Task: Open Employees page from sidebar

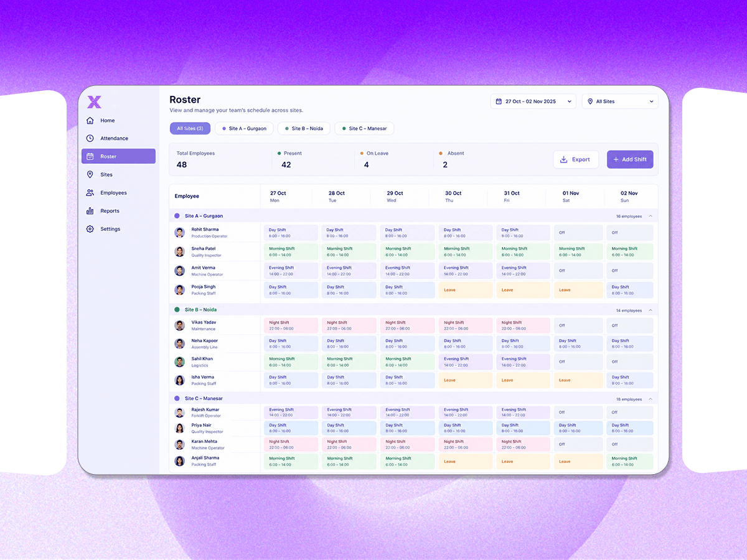Action: (x=118, y=193)
